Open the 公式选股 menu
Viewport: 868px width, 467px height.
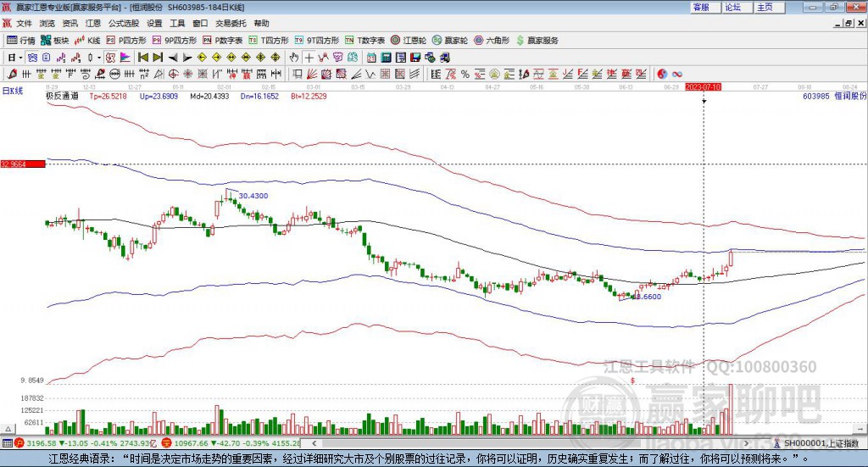[124, 24]
